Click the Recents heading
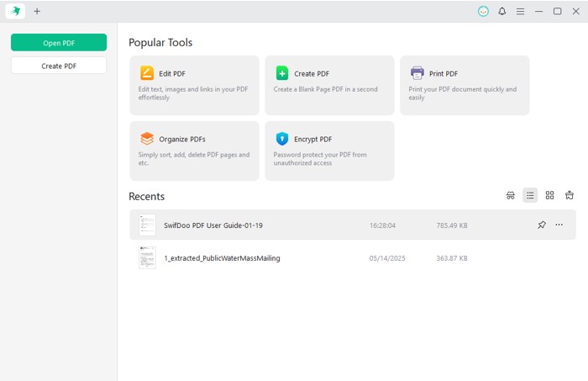This screenshot has width=588, height=381. [x=147, y=196]
